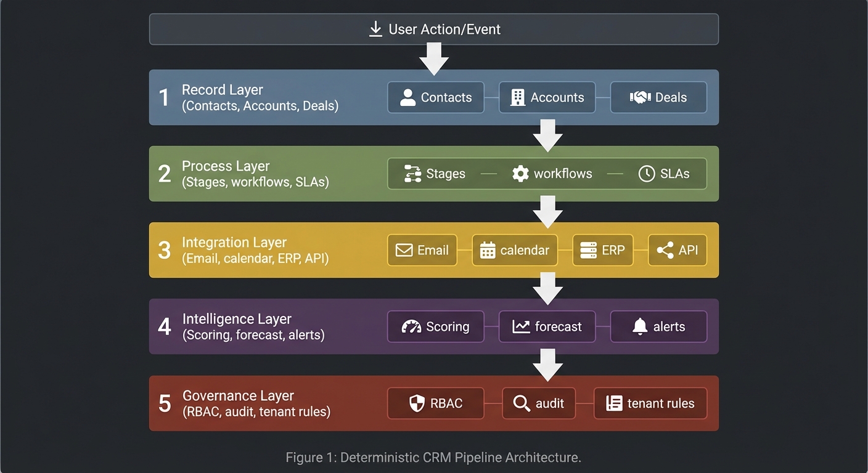Select the audit magnifier icon
The width and height of the screenshot is (868, 473).
(x=522, y=403)
